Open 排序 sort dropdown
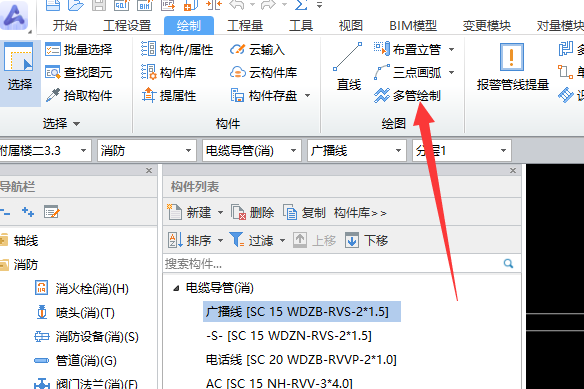 pos(220,240)
